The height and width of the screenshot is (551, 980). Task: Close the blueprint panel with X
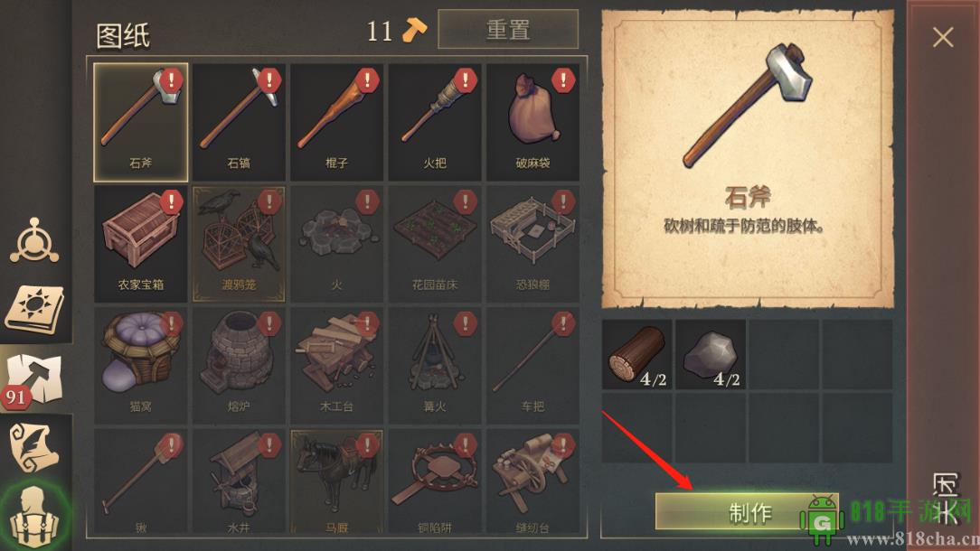pos(943,37)
